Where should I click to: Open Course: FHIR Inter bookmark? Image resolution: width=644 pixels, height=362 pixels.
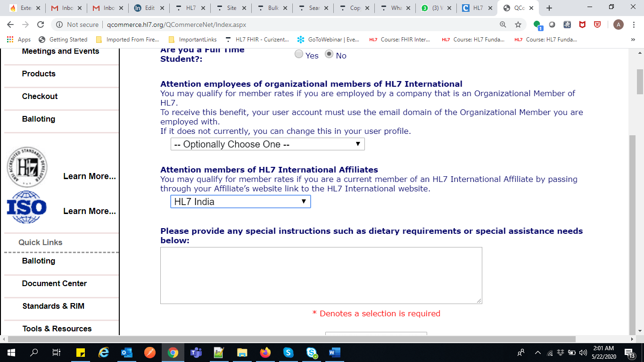(400, 40)
